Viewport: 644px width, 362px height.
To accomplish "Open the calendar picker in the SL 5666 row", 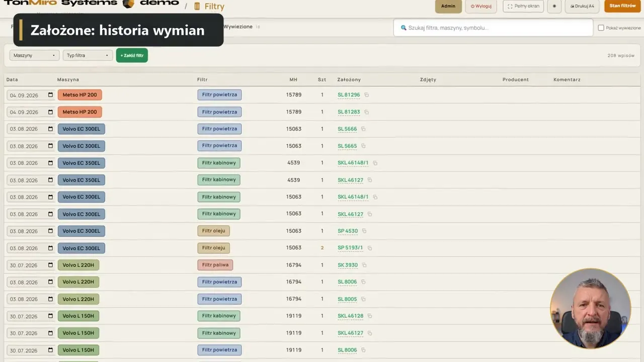I will 50,129.
